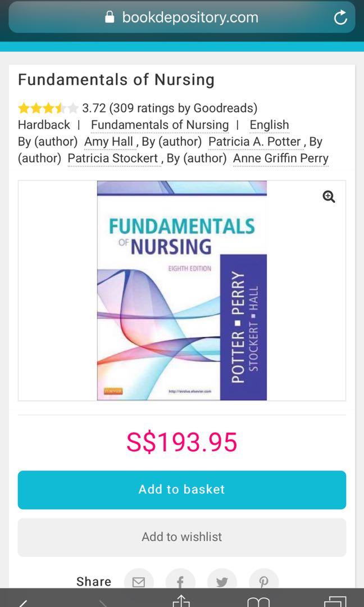364x607 pixels.
Task: Add the book to wishlist
Action: point(181,537)
